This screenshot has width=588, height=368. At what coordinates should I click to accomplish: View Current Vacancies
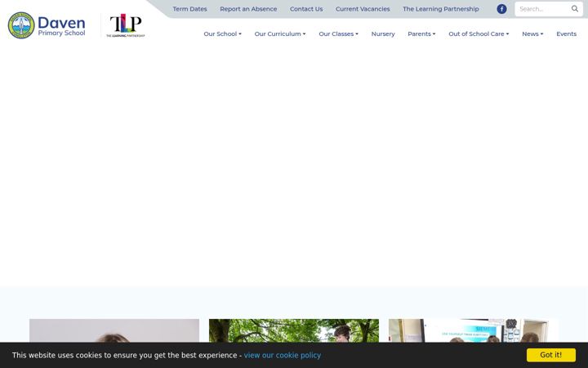coord(363,9)
